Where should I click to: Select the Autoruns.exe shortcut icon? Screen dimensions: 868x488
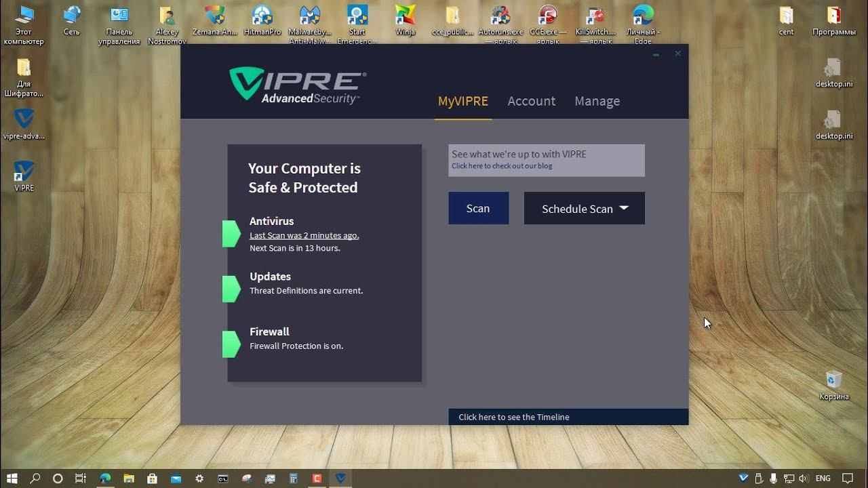tap(501, 25)
